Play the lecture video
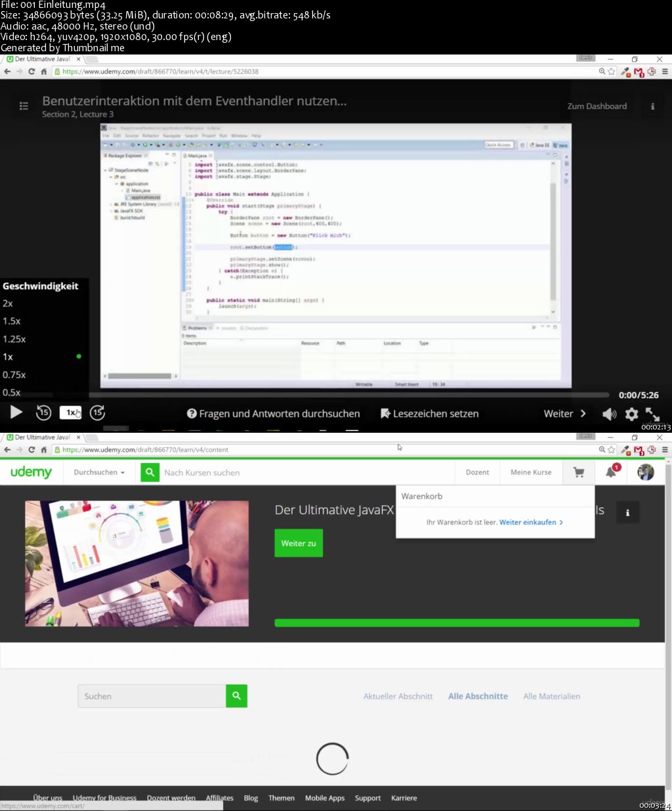The width and height of the screenshot is (672, 811). tap(16, 412)
